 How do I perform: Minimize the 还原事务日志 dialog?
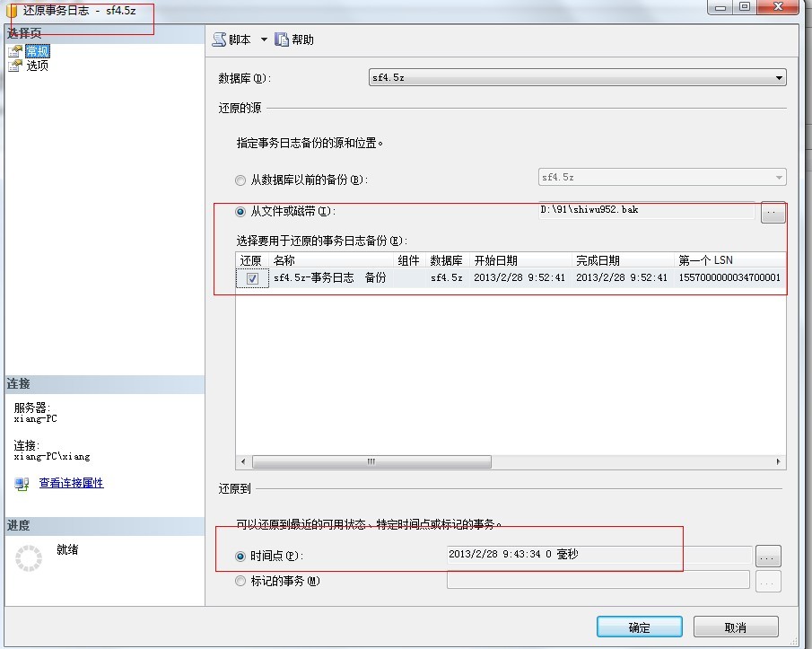pyautogui.click(x=720, y=7)
